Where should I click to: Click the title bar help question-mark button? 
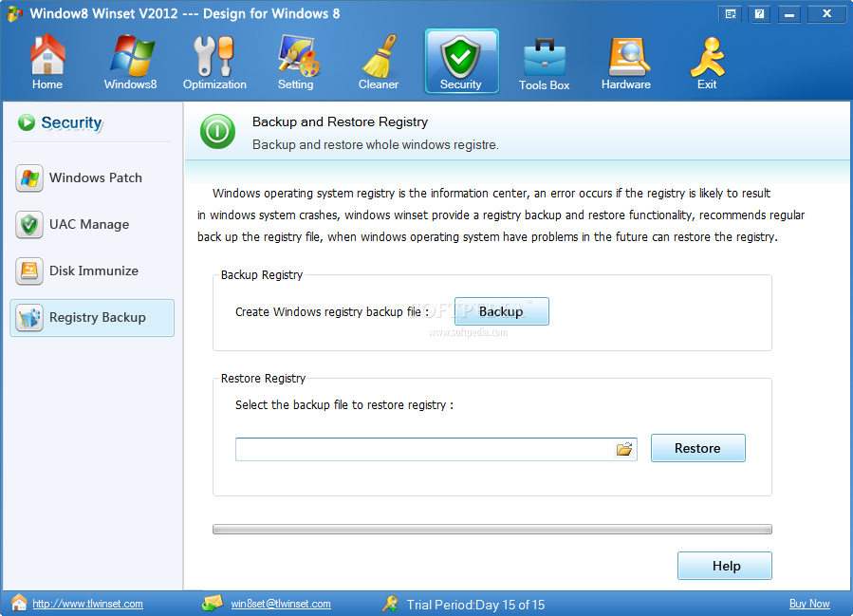(759, 14)
